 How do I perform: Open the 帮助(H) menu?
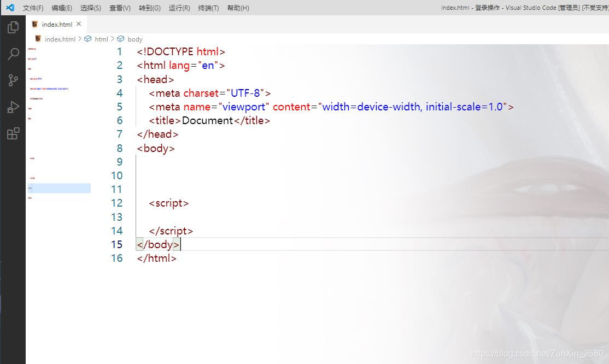(x=238, y=8)
